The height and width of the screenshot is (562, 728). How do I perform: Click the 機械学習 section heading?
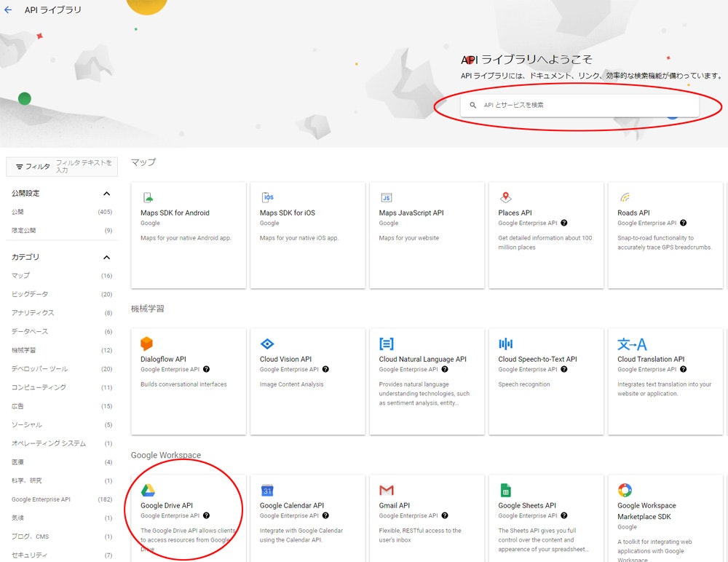147,309
